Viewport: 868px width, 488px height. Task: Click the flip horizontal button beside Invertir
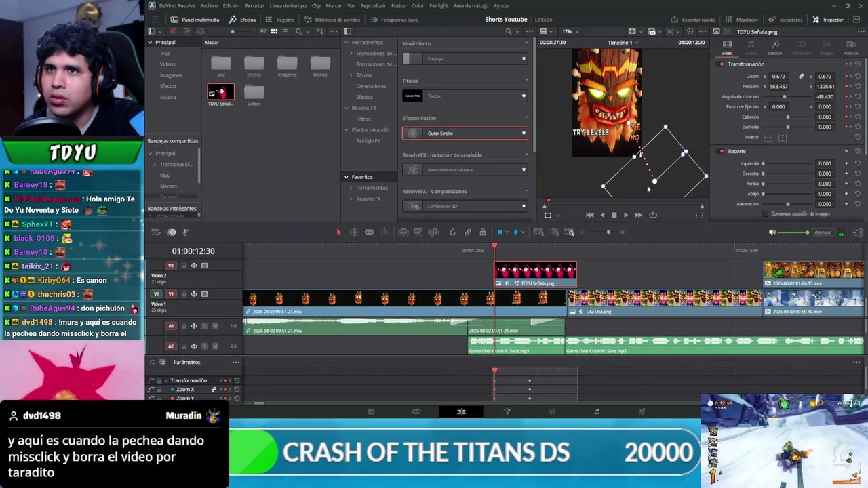[x=768, y=138]
